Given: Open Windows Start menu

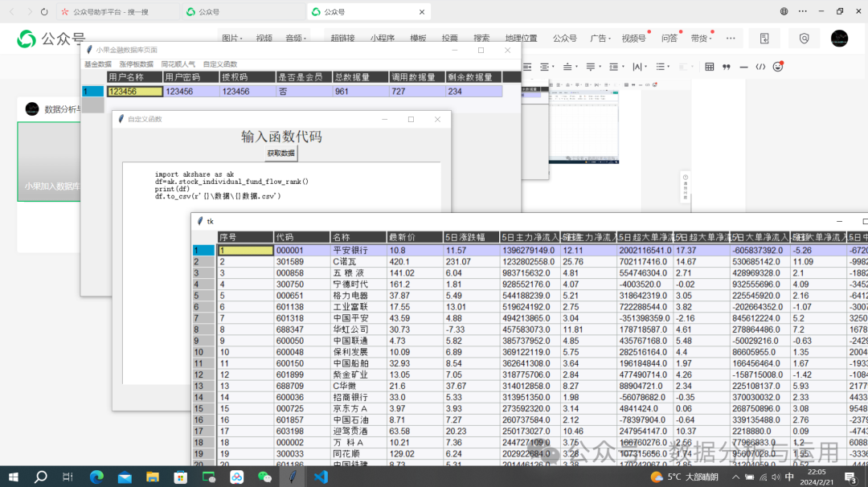Looking at the screenshot, I should [14, 477].
